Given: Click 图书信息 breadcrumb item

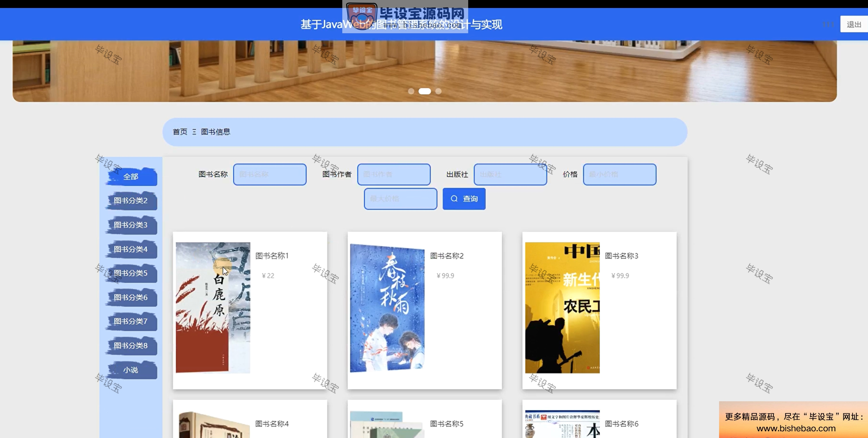Looking at the screenshot, I should pos(216,132).
